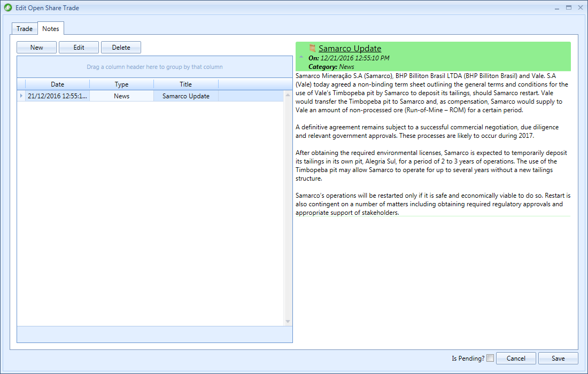Click the note icon beside Samarco Update
The height and width of the screenshot is (374, 588).
[x=312, y=48]
